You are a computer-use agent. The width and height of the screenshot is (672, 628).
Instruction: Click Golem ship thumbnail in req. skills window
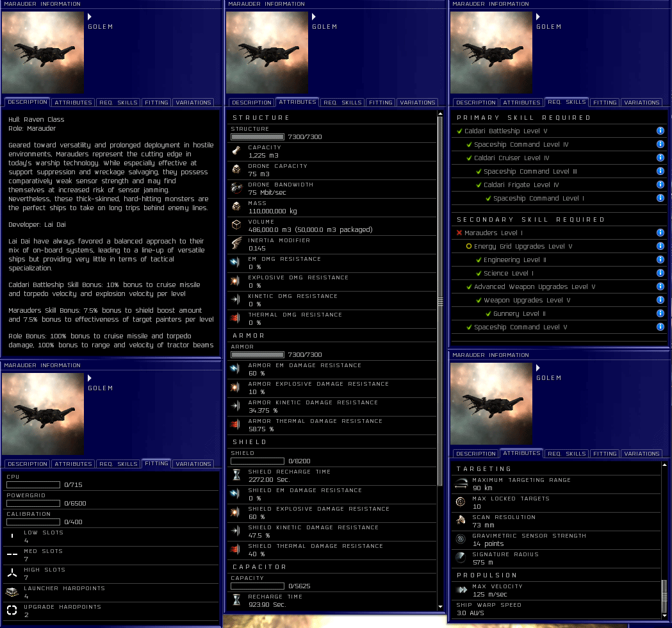(x=491, y=53)
